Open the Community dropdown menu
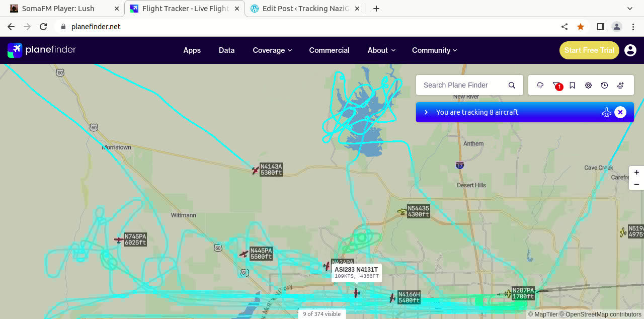Image resolution: width=644 pixels, height=319 pixels. tap(434, 50)
